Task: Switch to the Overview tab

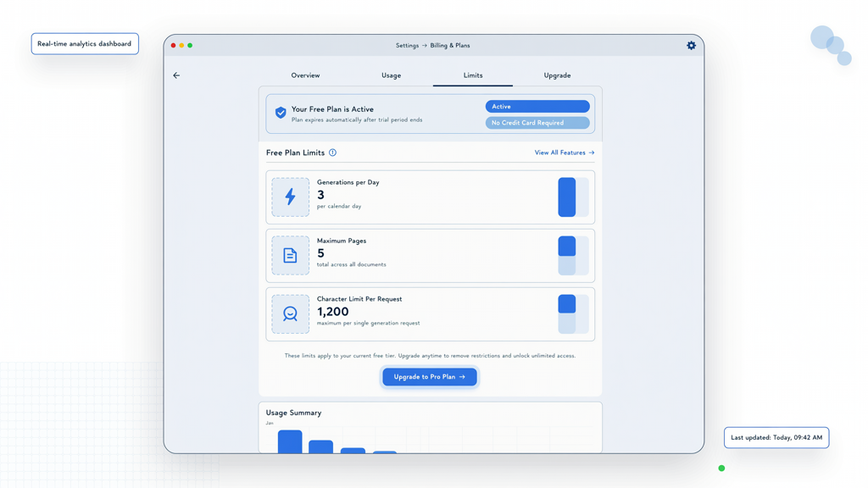Action: pos(305,75)
